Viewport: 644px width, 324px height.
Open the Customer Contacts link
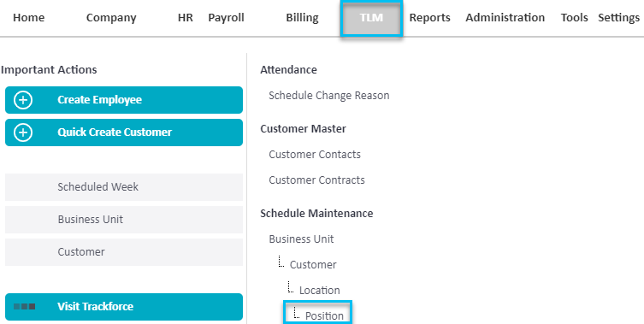pyautogui.click(x=315, y=155)
